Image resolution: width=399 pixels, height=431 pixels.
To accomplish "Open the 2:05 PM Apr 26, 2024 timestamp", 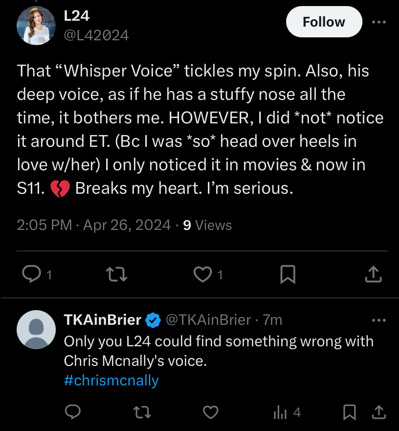I will pos(94,225).
